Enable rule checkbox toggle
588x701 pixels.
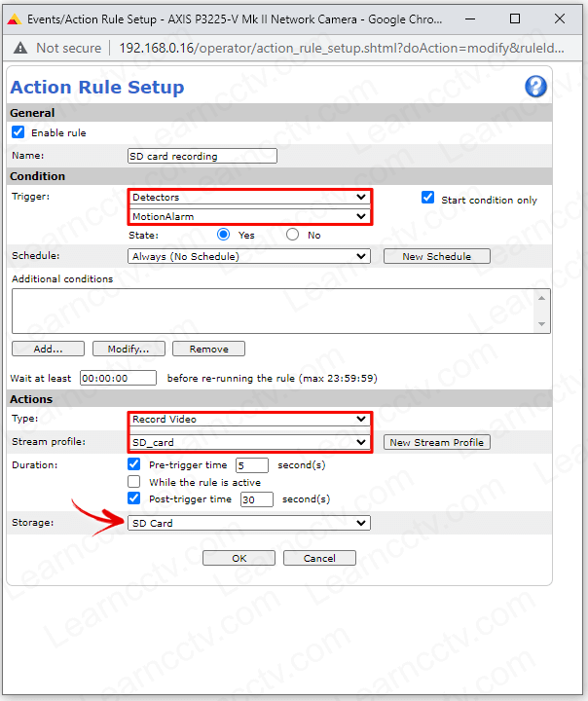click(18, 131)
